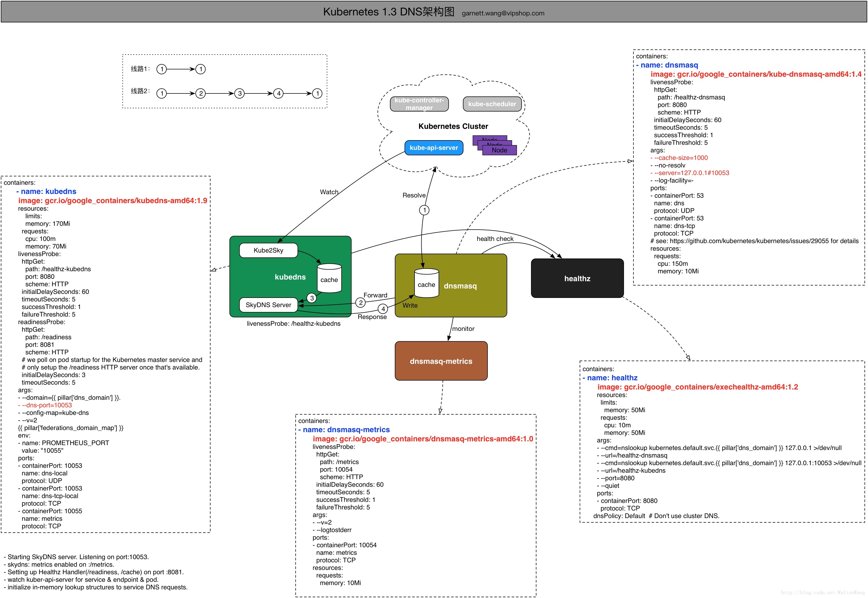Image resolution: width=868 pixels, height=598 pixels.
Task: Click the 线路2 legend label
Action: 140,91
